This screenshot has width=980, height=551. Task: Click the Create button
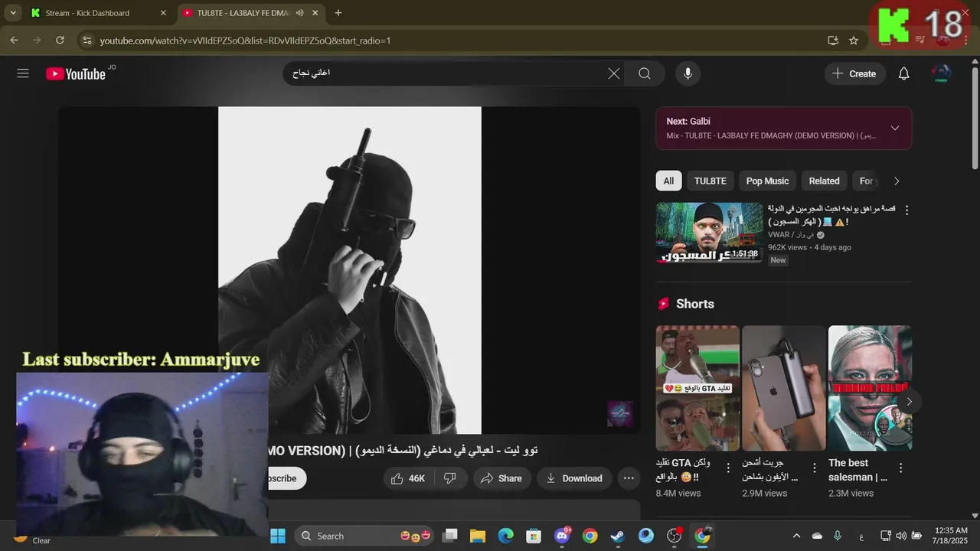(854, 73)
